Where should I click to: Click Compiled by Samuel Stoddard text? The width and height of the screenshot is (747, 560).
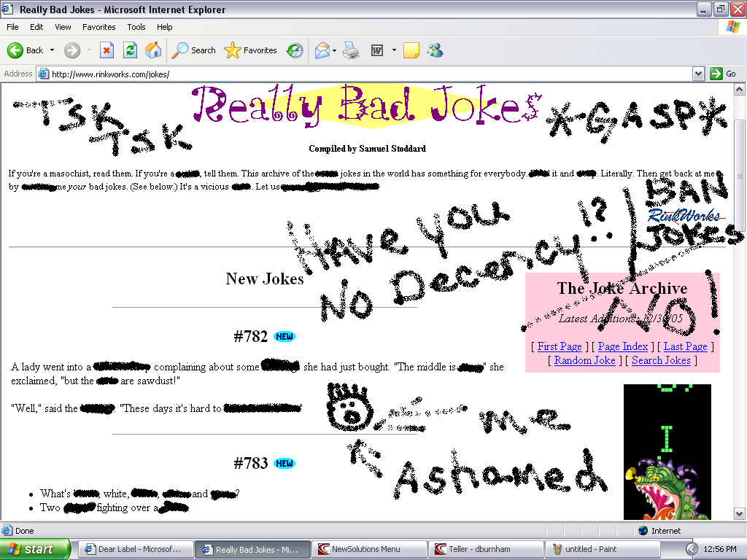(x=368, y=149)
